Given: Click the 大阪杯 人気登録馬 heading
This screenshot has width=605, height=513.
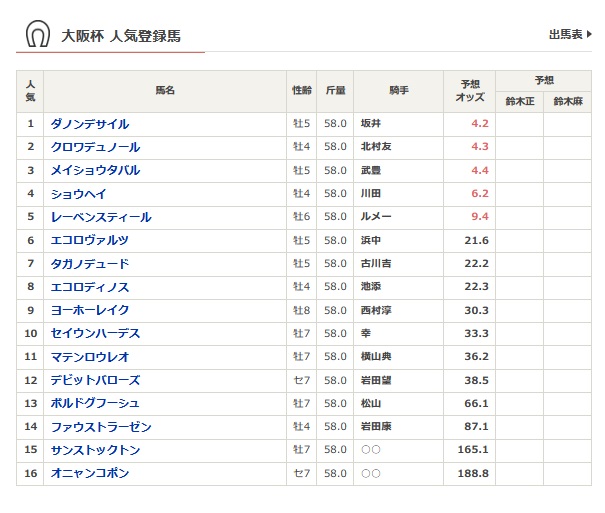Looking at the screenshot, I should point(121,36).
